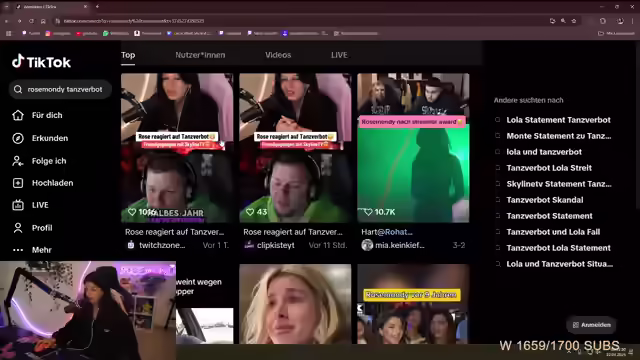The image size is (640, 360).
Task: Expand Mehr three-dots menu
Action: [18, 250]
